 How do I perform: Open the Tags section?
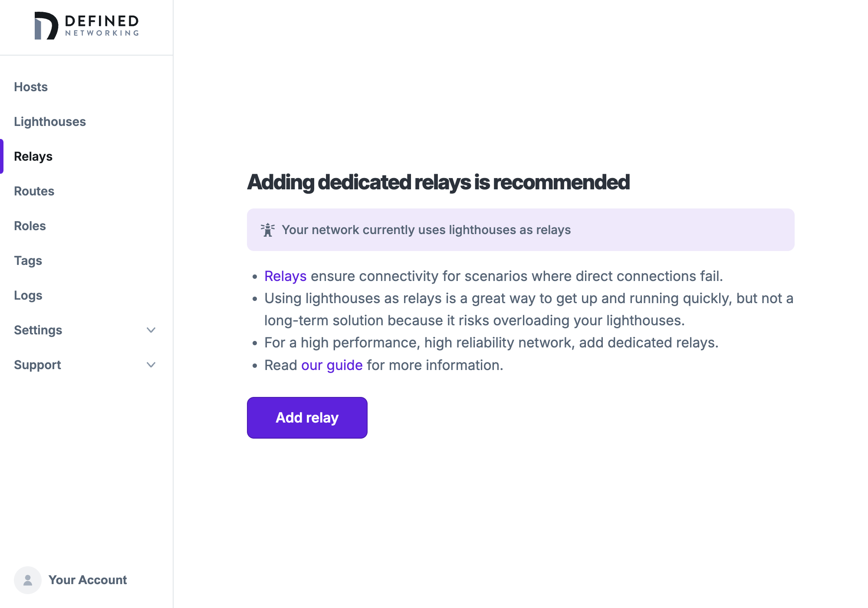tap(28, 261)
